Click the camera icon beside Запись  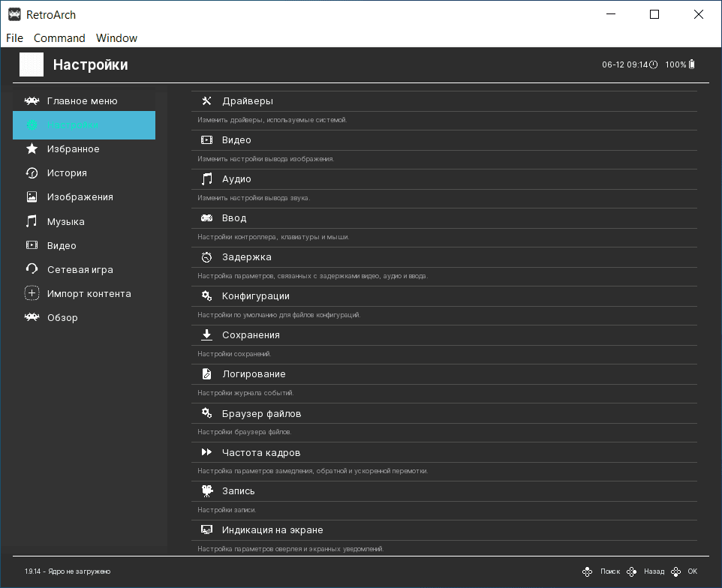click(207, 491)
